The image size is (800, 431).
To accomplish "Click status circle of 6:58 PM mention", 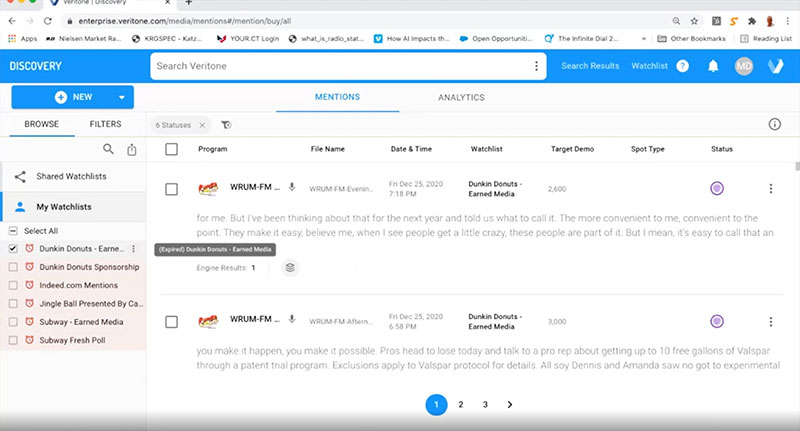I will click(717, 321).
